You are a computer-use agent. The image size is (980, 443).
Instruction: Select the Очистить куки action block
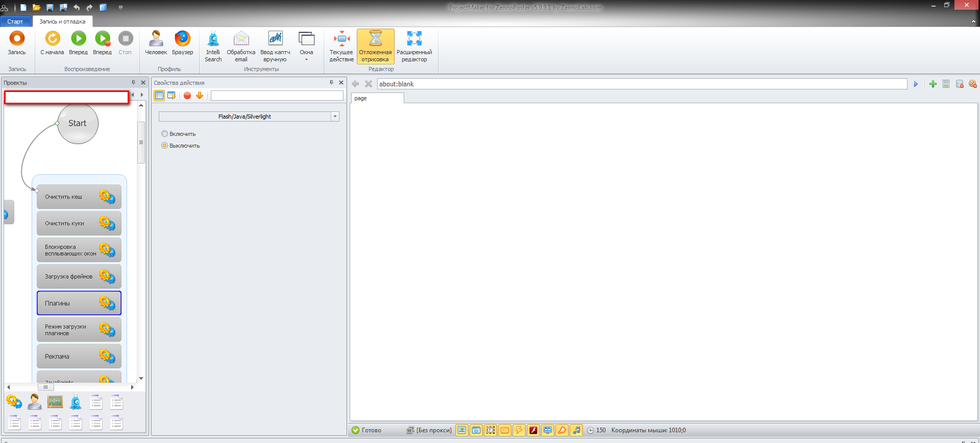pyautogui.click(x=79, y=223)
